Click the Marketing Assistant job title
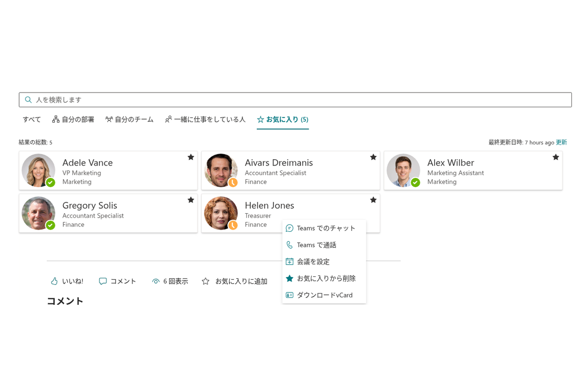 [456, 173]
